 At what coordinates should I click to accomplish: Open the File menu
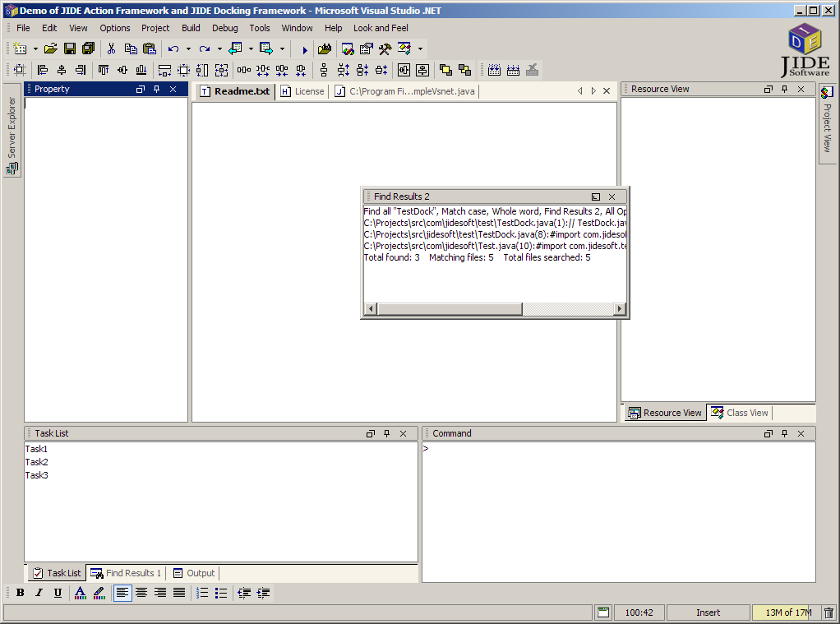point(23,28)
